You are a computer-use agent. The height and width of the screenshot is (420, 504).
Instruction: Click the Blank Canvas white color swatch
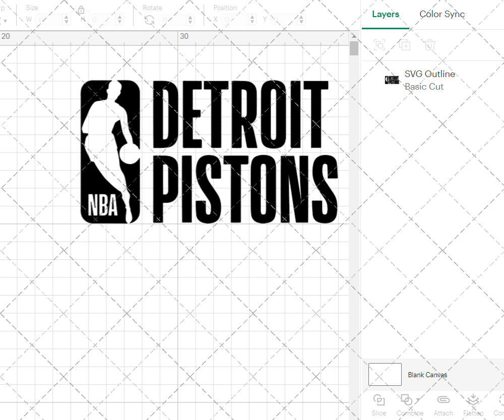point(385,374)
